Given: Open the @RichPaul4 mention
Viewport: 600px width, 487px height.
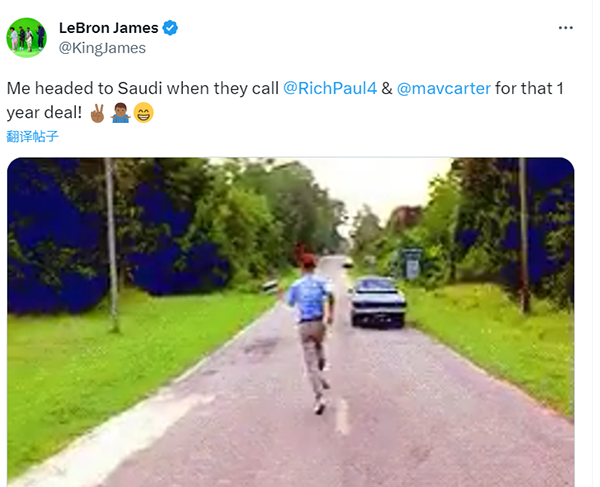Looking at the screenshot, I should coord(330,88).
